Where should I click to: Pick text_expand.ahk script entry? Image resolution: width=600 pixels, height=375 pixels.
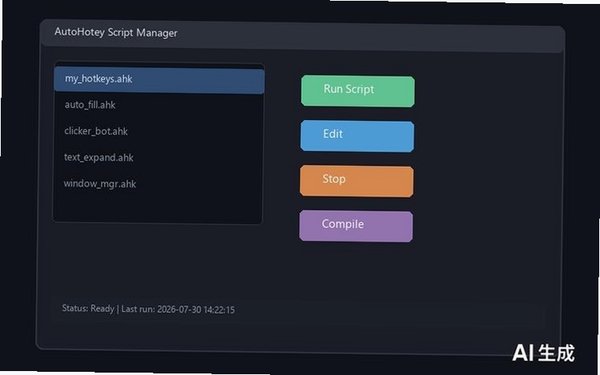tap(158, 157)
